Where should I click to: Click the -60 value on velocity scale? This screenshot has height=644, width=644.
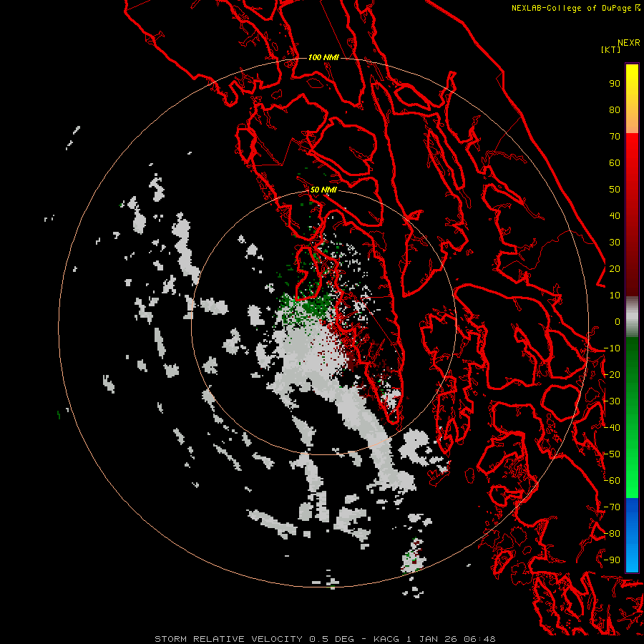612,481
